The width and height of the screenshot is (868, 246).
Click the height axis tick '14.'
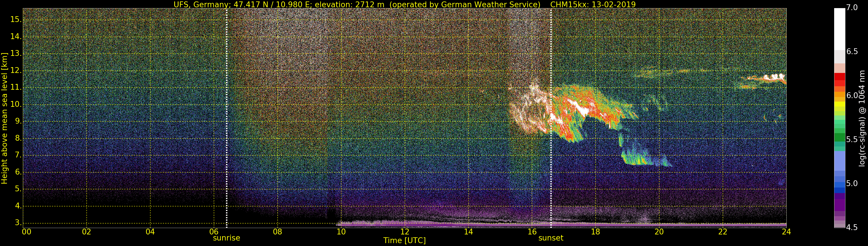click(16, 37)
